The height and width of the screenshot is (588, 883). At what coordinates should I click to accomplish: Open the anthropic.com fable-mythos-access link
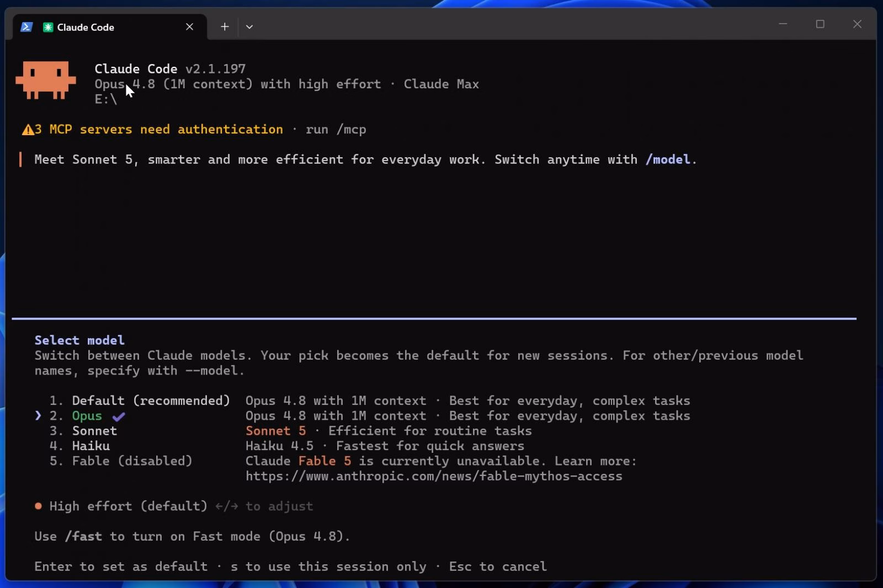pyautogui.click(x=434, y=476)
